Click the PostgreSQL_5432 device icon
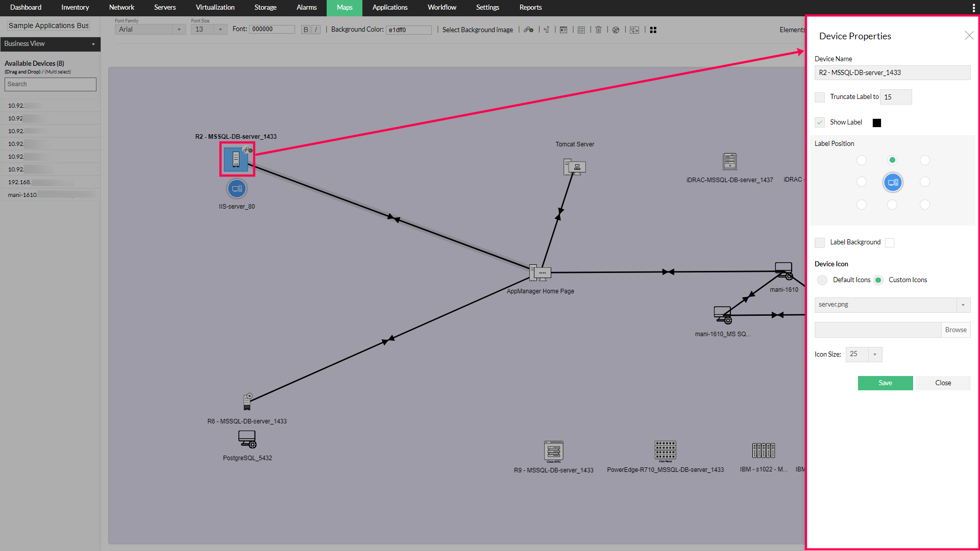The width and height of the screenshot is (980, 551). coord(247,439)
